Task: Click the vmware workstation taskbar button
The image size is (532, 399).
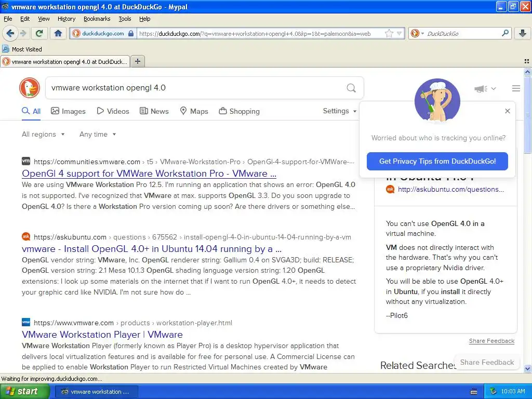Action: [96, 392]
